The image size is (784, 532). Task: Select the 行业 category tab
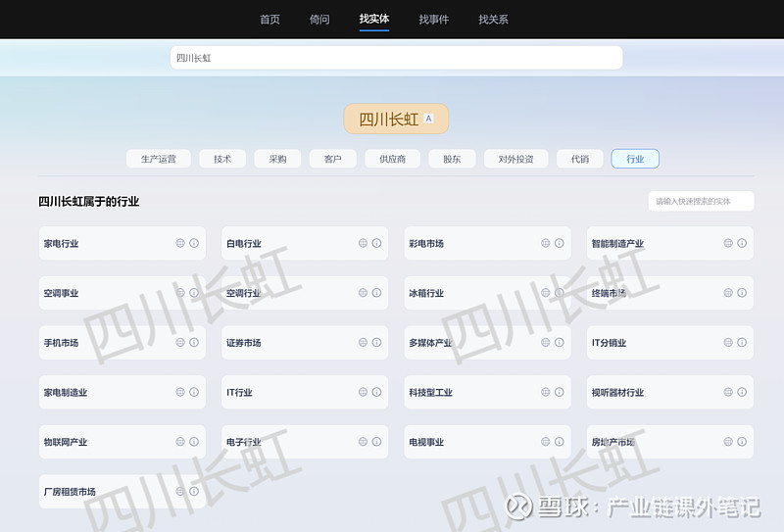[635, 159]
